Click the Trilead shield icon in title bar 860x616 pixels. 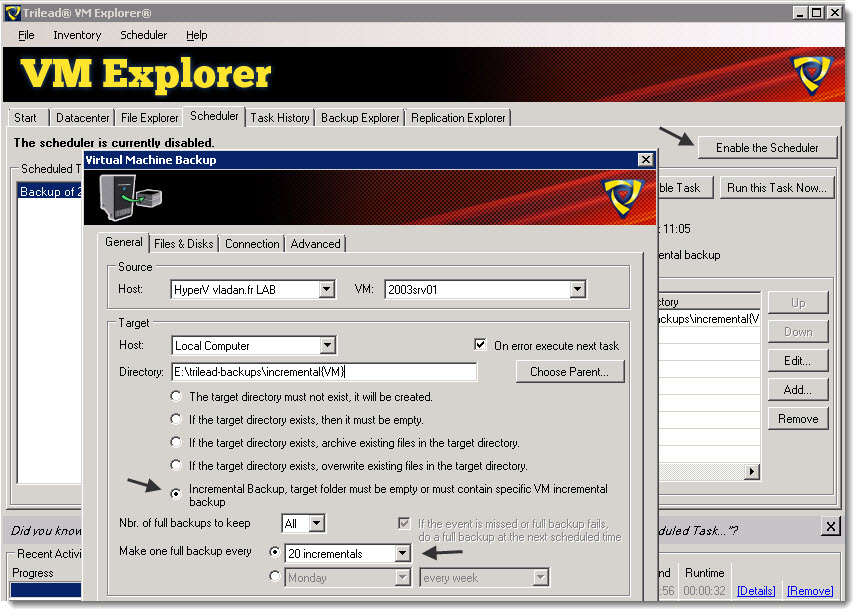click(12, 13)
